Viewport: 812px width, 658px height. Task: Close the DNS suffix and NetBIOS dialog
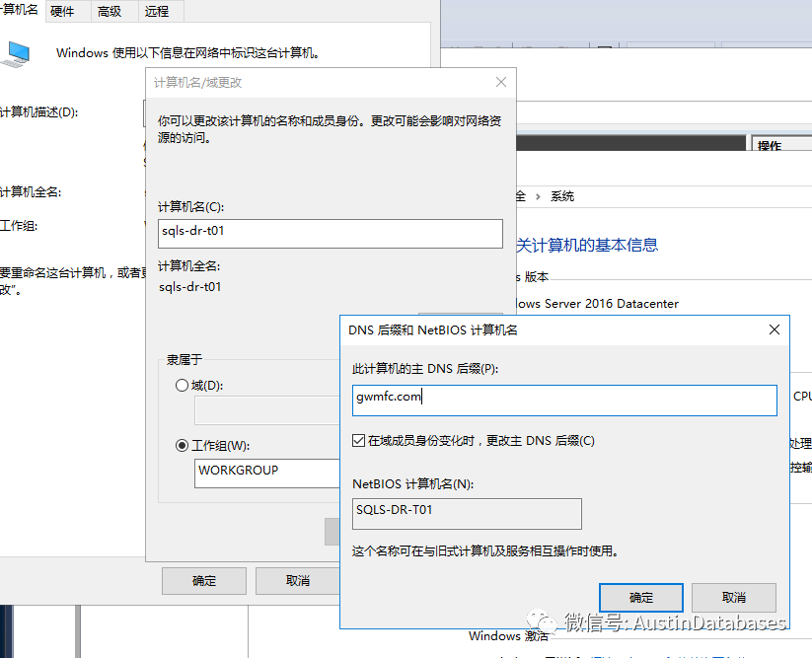775,329
